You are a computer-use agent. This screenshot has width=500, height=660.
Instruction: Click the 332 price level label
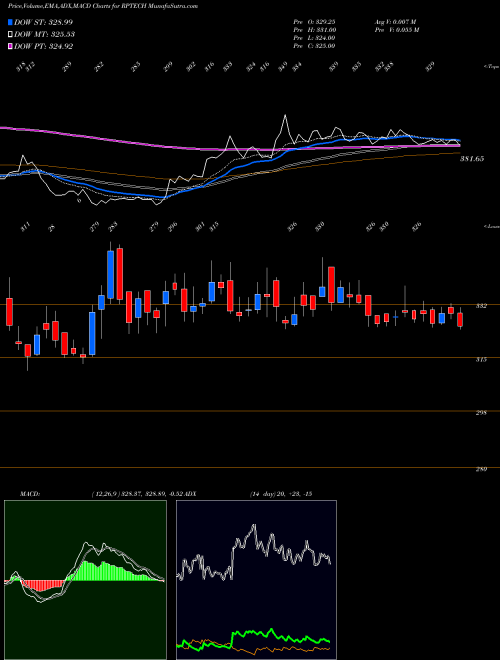tap(481, 306)
